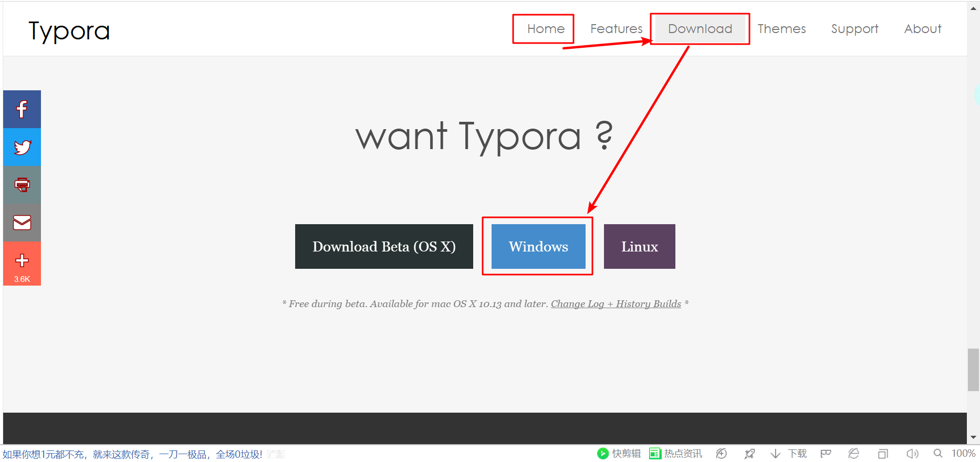Click the vertical scrollbar thumb
Viewport: 980px width, 462px height.
(973, 370)
